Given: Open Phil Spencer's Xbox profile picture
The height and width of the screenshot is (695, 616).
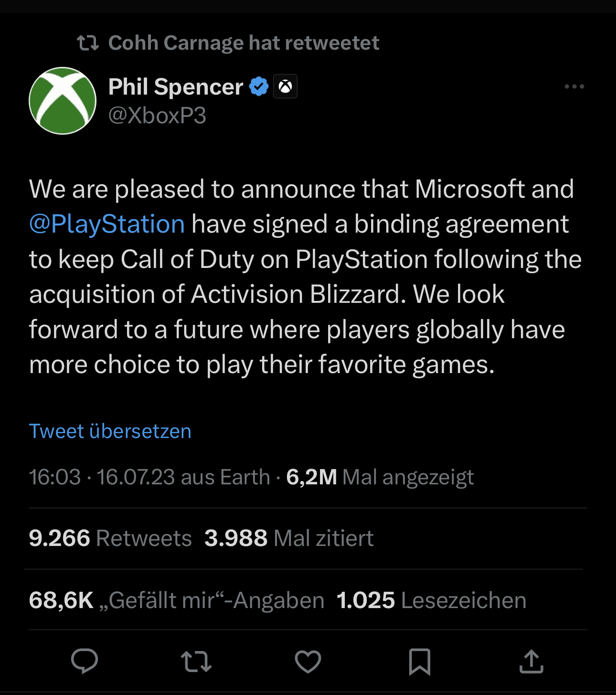Looking at the screenshot, I should tap(63, 101).
